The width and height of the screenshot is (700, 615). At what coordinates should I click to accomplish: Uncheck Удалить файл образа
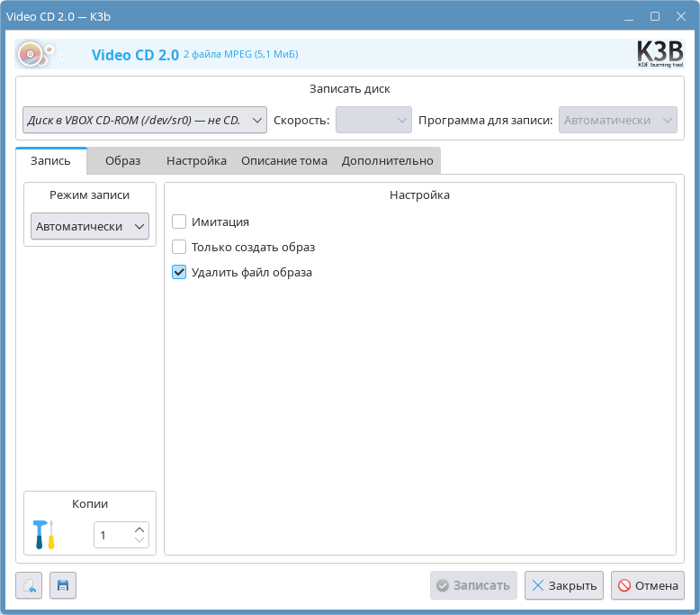pos(179,272)
